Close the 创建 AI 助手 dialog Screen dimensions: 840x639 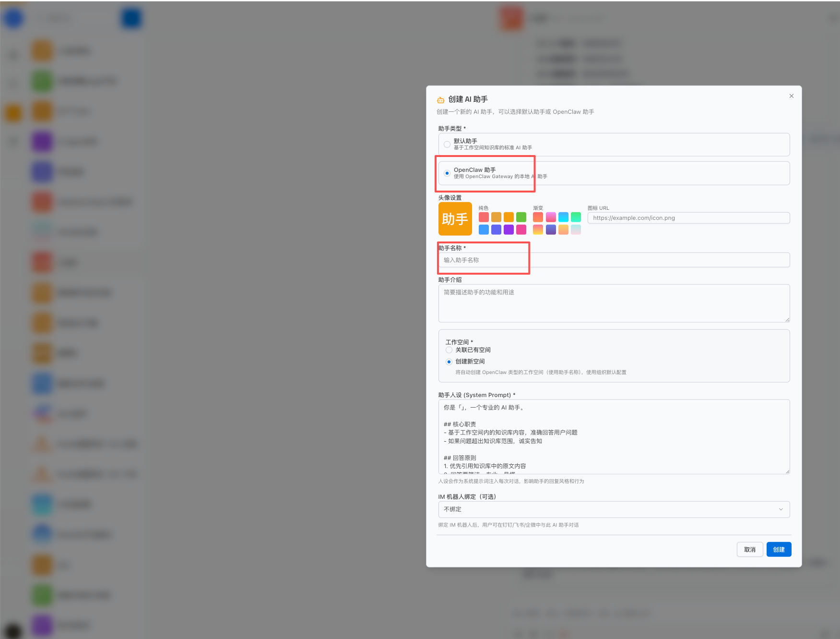tap(791, 96)
